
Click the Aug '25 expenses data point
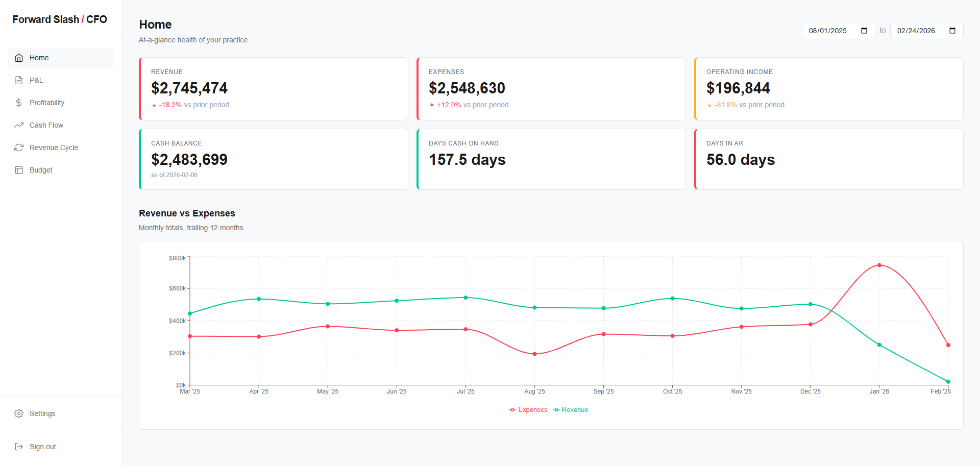point(534,354)
